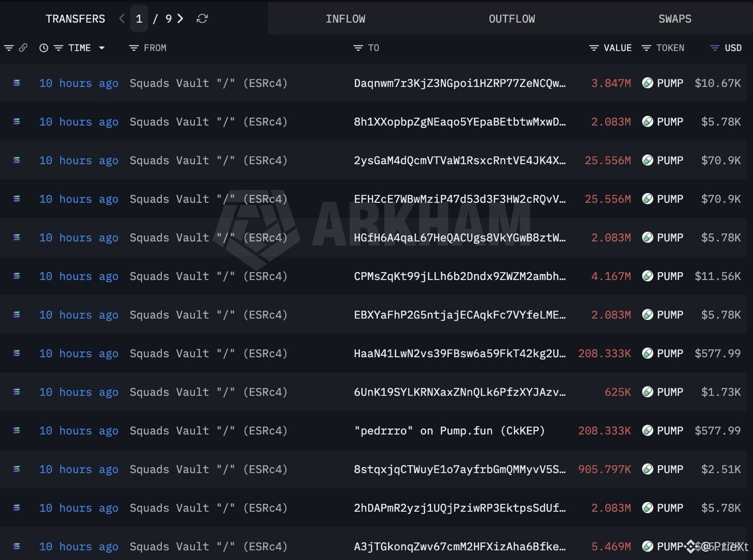The width and height of the screenshot is (753, 560).
Task: Open the USD column filter
Action: click(715, 48)
